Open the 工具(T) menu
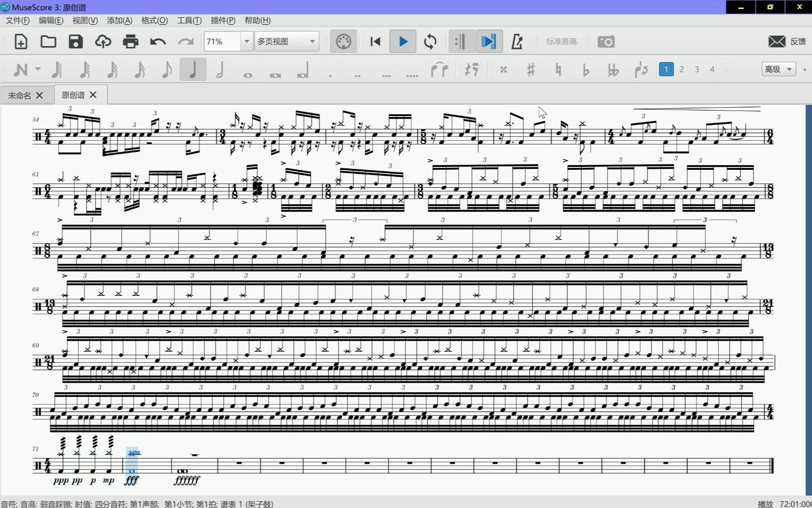 [189, 20]
